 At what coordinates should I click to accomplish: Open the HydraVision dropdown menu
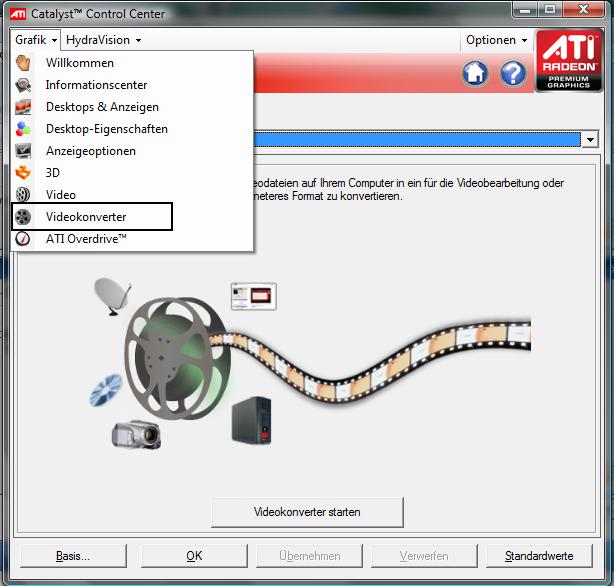point(103,40)
